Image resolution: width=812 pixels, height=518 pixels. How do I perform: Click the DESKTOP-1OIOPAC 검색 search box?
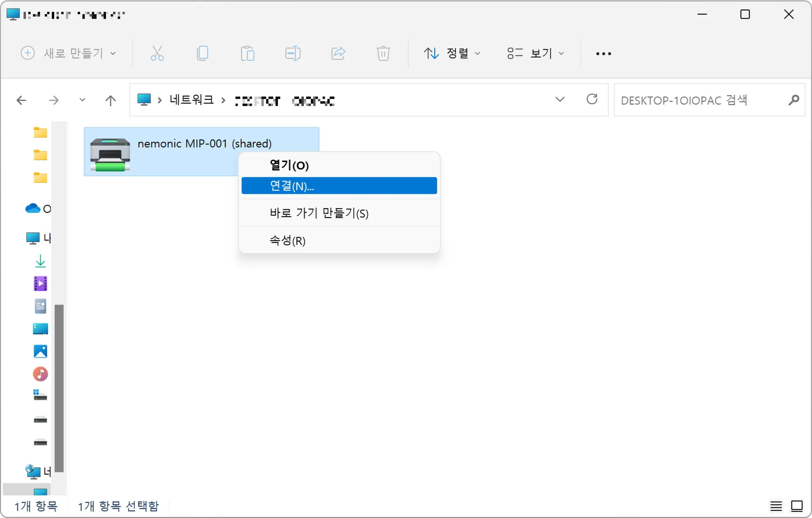click(702, 100)
